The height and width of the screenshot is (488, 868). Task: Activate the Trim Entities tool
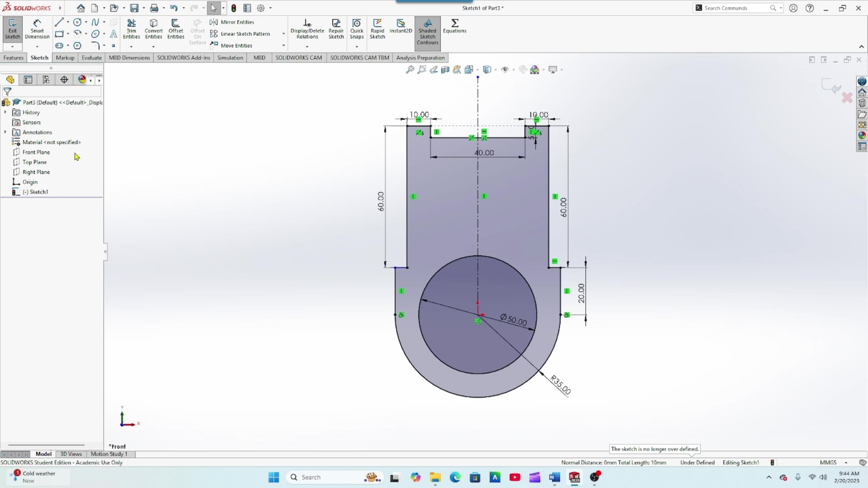click(132, 28)
